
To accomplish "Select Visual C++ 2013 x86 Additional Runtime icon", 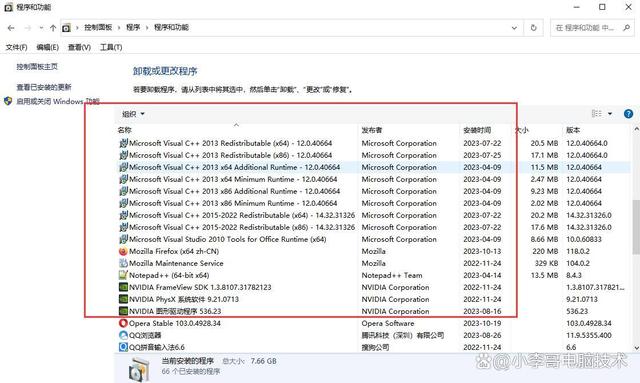I will click(x=123, y=191).
